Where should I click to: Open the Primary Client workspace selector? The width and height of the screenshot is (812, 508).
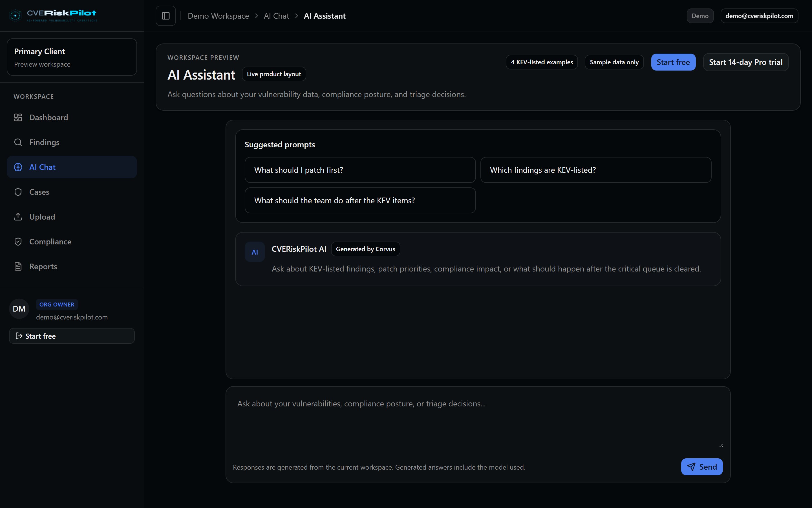click(72, 57)
